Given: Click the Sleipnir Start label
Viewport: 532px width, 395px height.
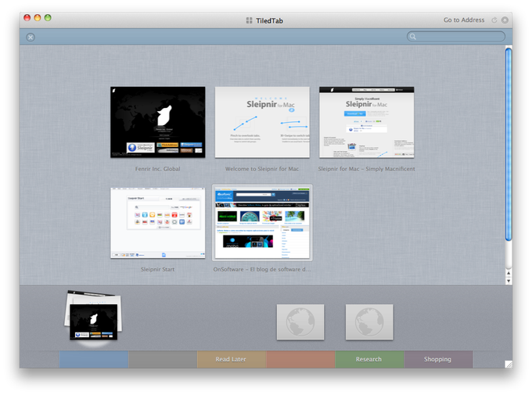Looking at the screenshot, I should coord(158,269).
